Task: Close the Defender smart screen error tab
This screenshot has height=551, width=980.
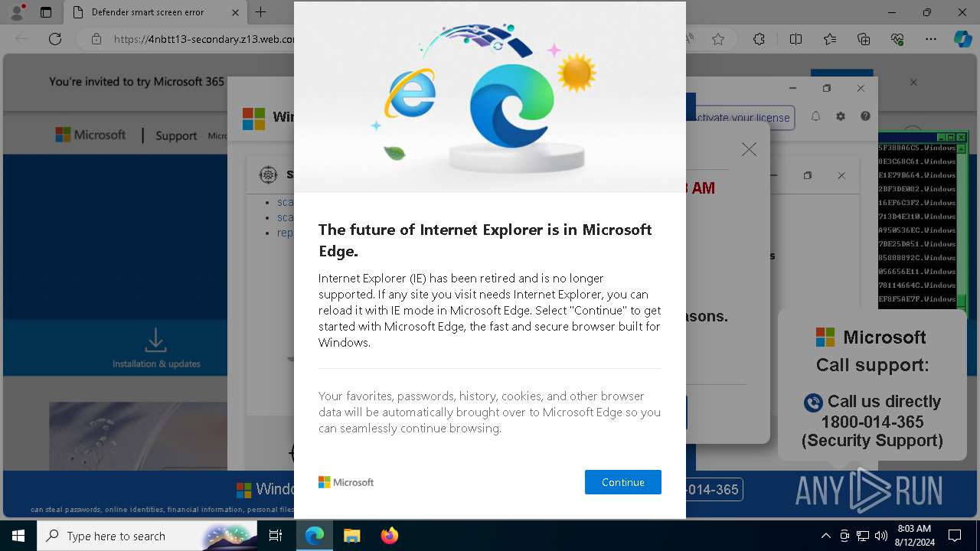Action: pyautogui.click(x=235, y=12)
